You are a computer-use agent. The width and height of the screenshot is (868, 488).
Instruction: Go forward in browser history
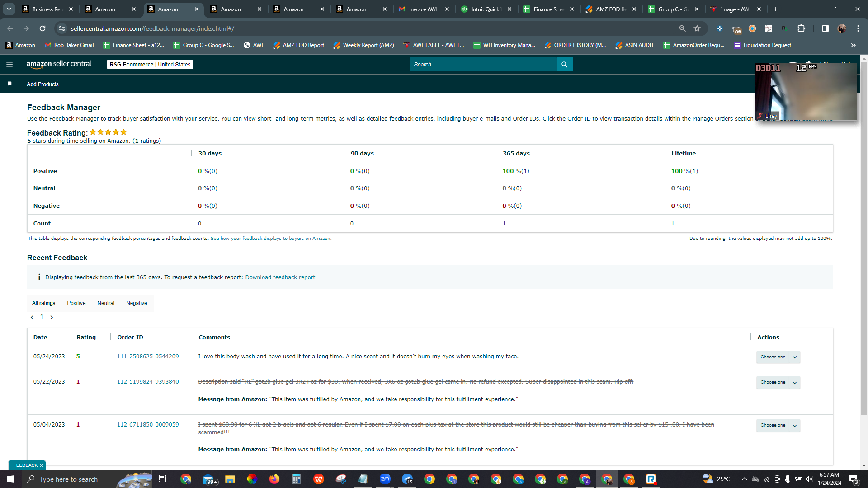pos(26,28)
